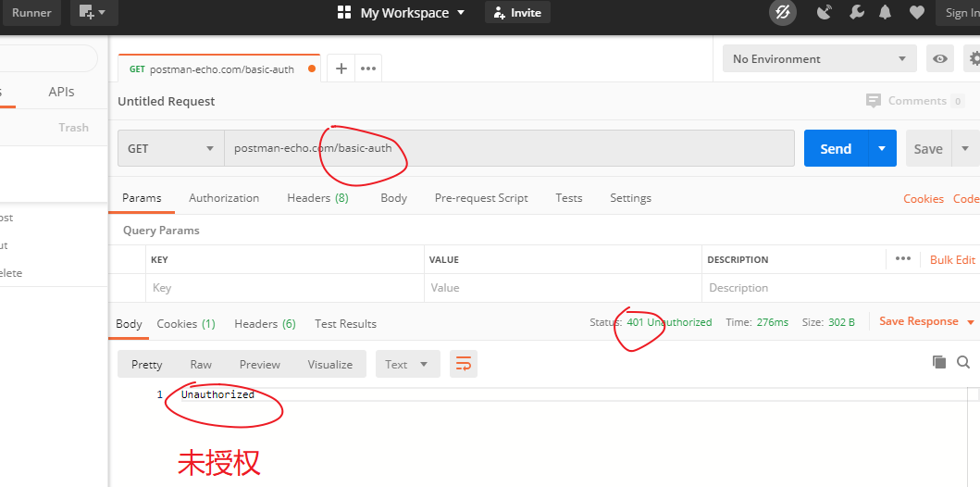This screenshot has height=487, width=980.
Task: Click the Cookies link
Action: click(924, 199)
